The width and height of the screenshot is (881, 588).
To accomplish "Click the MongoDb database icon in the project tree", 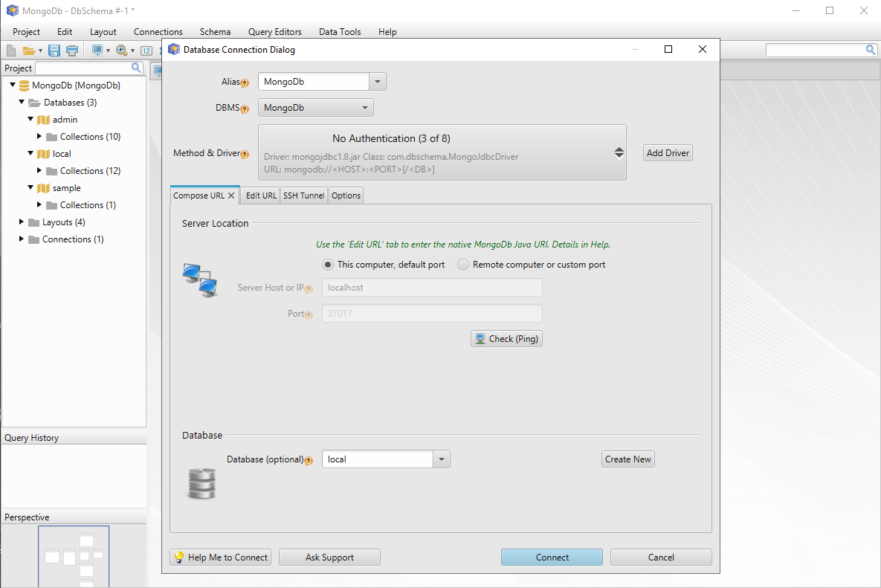I will point(24,85).
